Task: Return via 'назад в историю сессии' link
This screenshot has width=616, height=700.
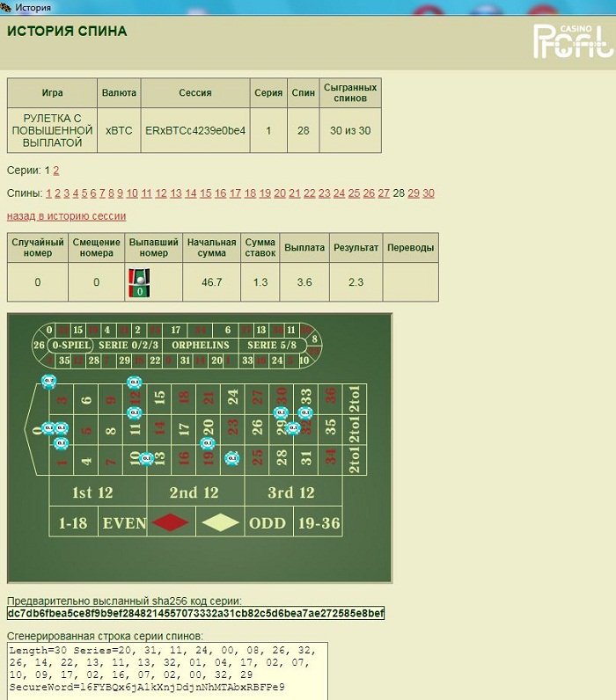Action: pos(66,216)
